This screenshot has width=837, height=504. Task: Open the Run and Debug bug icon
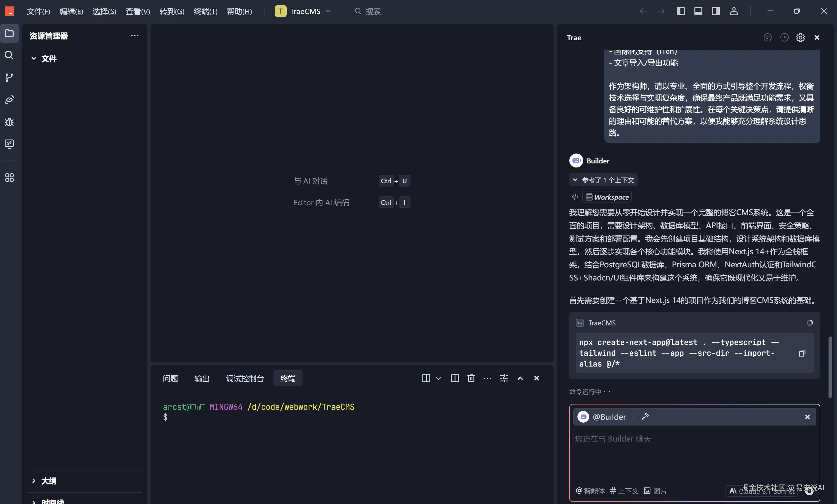click(x=9, y=122)
